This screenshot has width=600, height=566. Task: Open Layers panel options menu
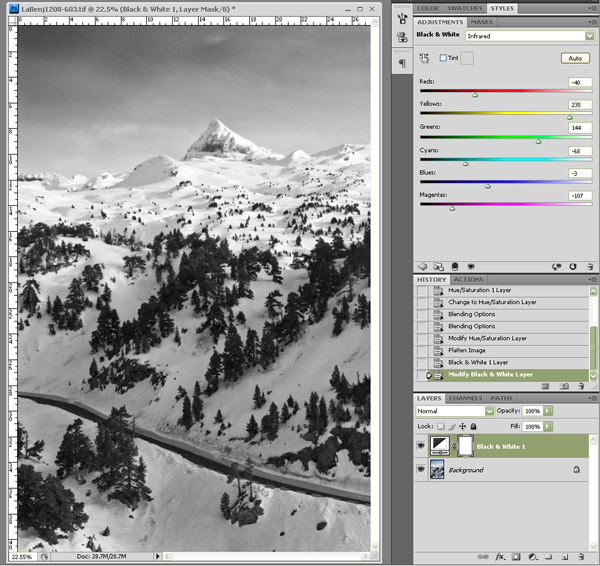(x=593, y=398)
